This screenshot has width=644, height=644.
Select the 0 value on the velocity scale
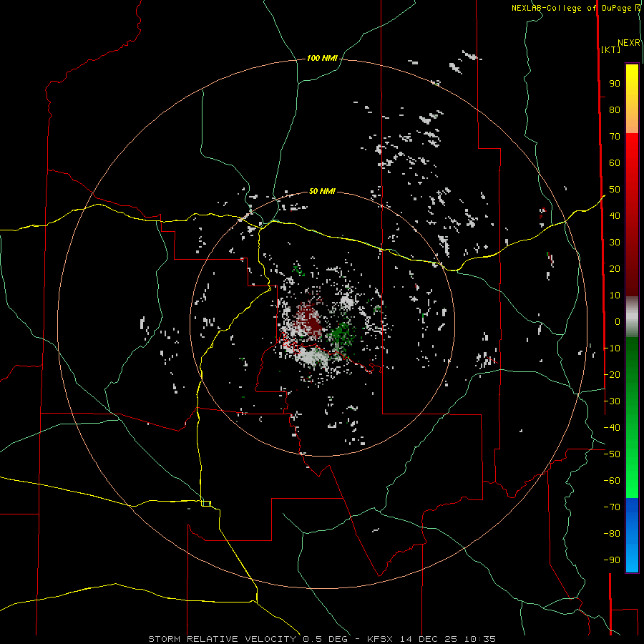click(x=618, y=322)
